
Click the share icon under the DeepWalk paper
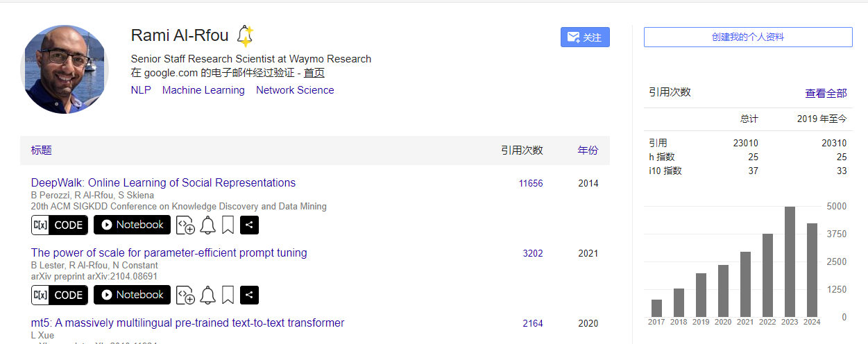[250, 225]
